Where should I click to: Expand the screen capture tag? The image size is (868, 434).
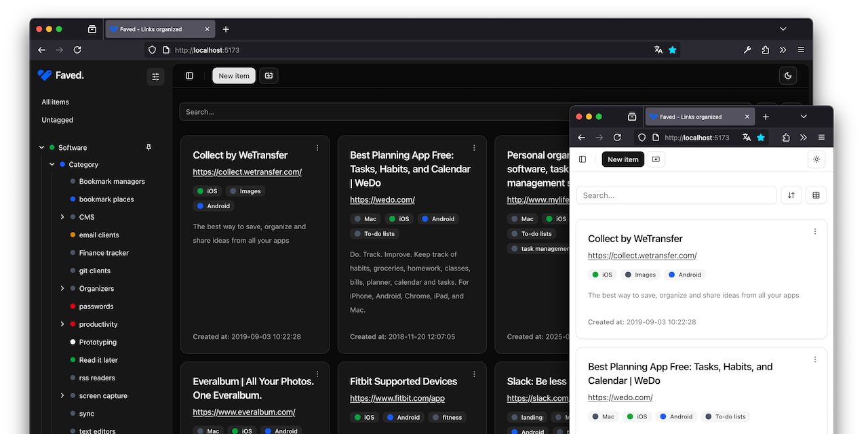coord(62,395)
